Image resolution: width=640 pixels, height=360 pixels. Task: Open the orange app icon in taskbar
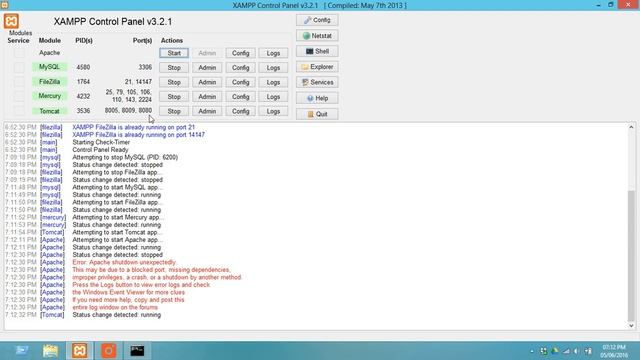click(109, 351)
